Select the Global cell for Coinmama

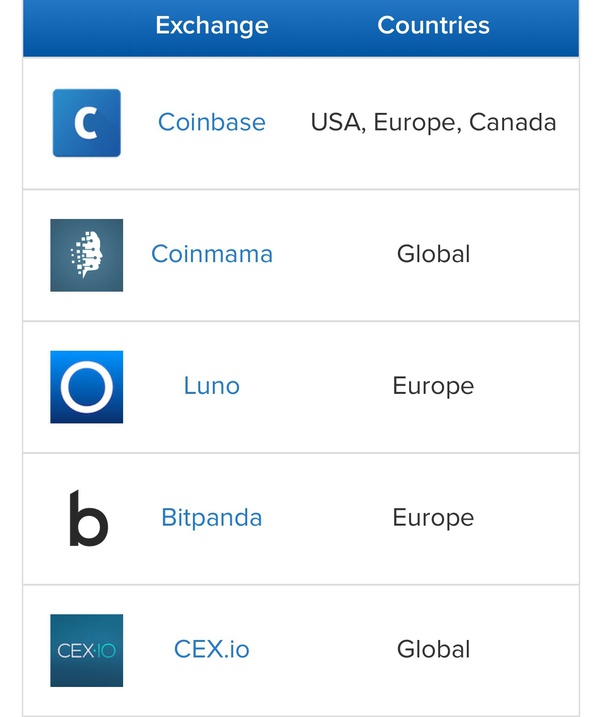pyautogui.click(x=433, y=254)
